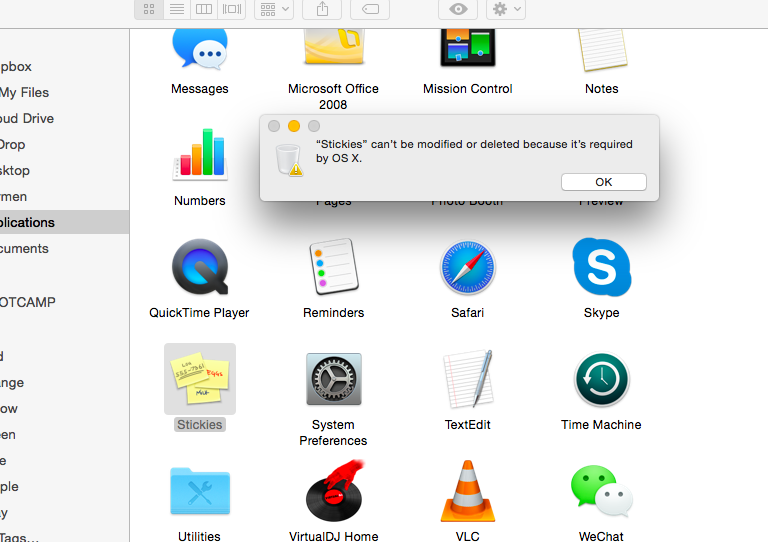Open Applications in the sidebar
This screenshot has height=542, width=768.
[65, 222]
